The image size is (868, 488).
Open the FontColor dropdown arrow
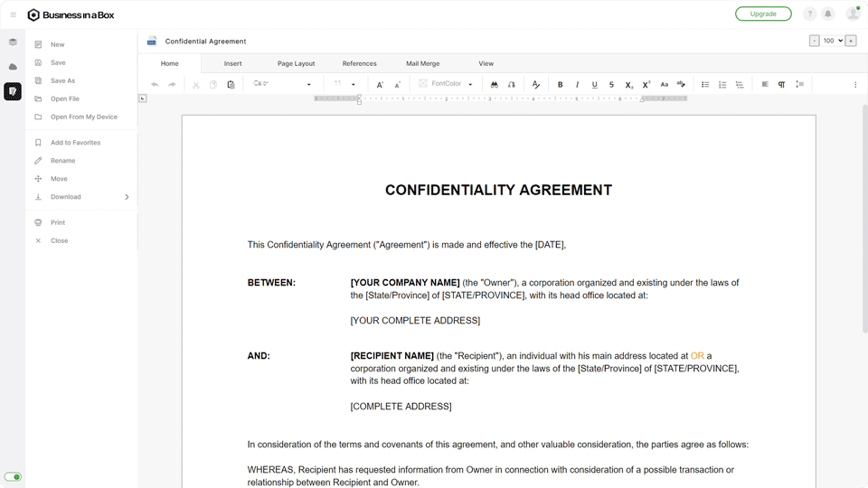pyautogui.click(x=470, y=85)
